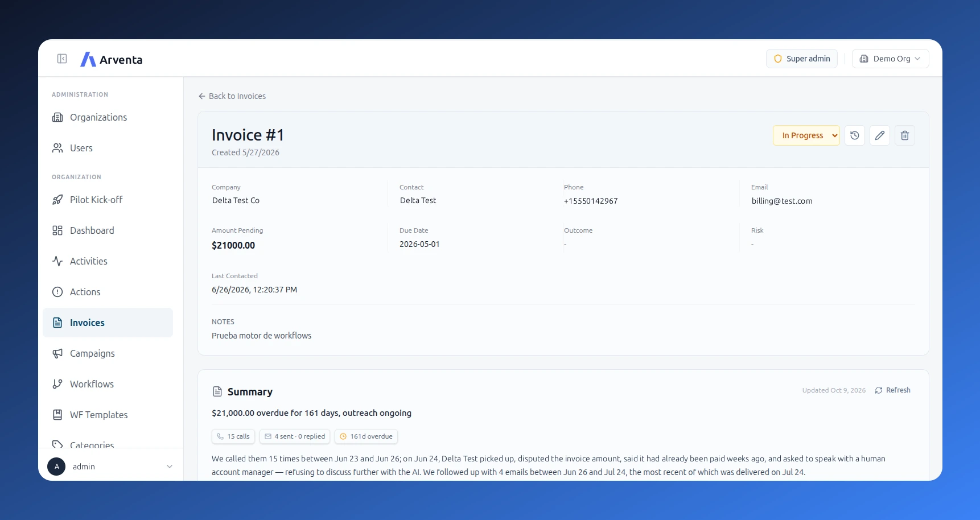Click the Summary document icon
Viewport: 980px width, 520px height.
(x=217, y=391)
